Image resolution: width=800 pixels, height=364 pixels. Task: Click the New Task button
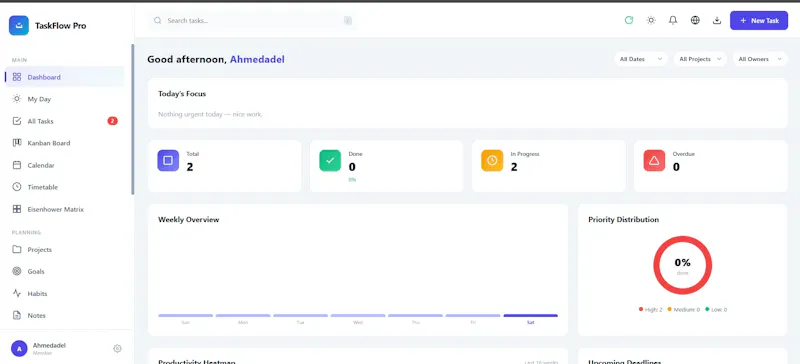click(759, 20)
